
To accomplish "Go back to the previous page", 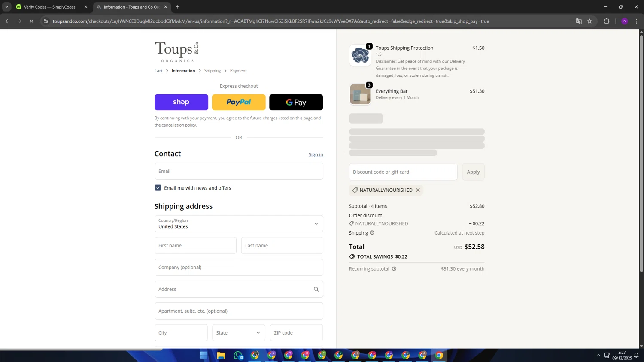I will [7, 21].
